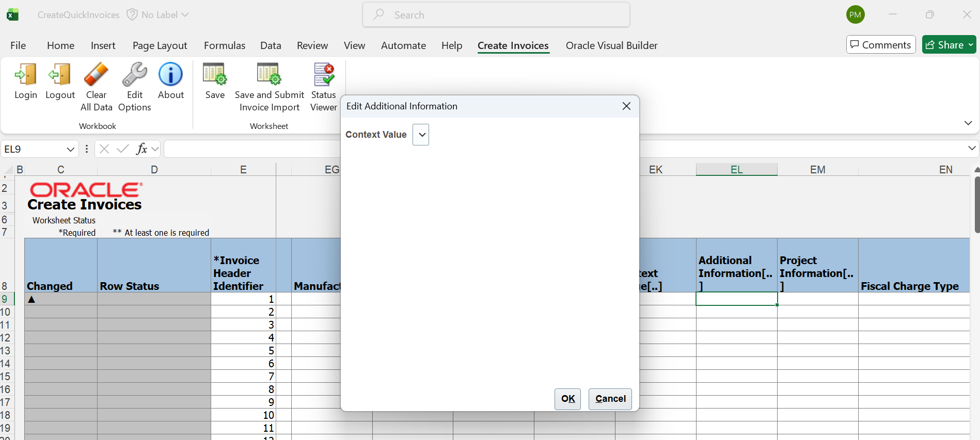Switch to the Home tab
This screenshot has height=440, width=980.
coord(60,45)
